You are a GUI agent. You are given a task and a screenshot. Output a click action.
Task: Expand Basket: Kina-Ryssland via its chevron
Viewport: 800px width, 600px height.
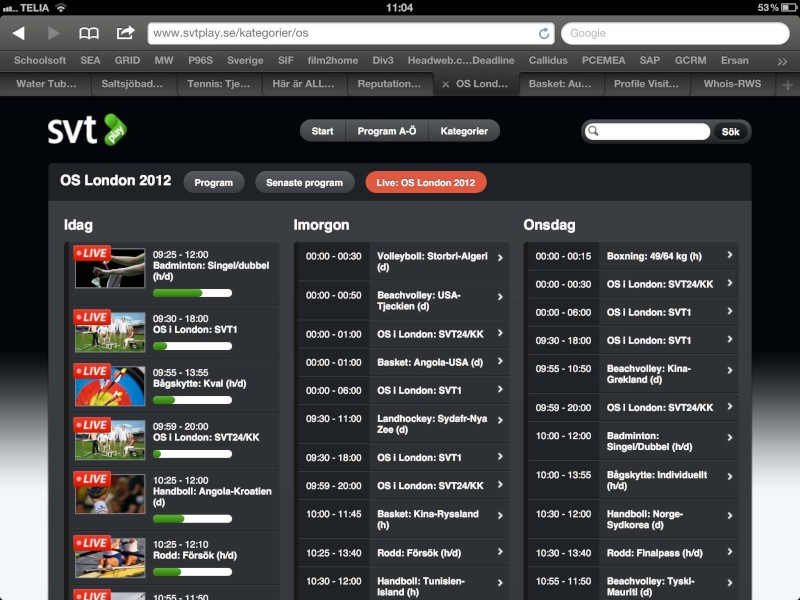(x=500, y=516)
